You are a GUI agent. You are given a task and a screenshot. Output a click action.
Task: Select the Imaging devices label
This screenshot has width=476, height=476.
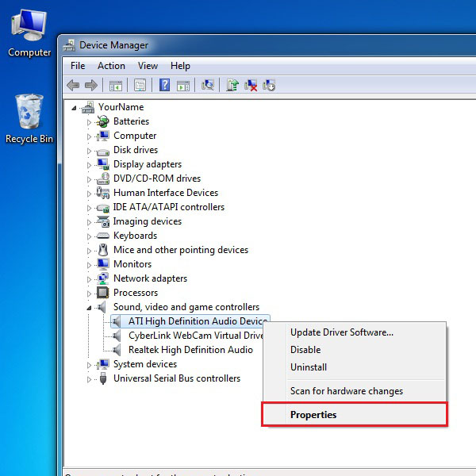pyautogui.click(x=148, y=221)
